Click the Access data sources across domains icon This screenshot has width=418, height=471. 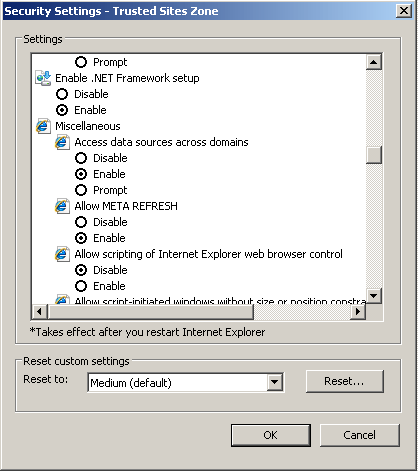coord(62,142)
